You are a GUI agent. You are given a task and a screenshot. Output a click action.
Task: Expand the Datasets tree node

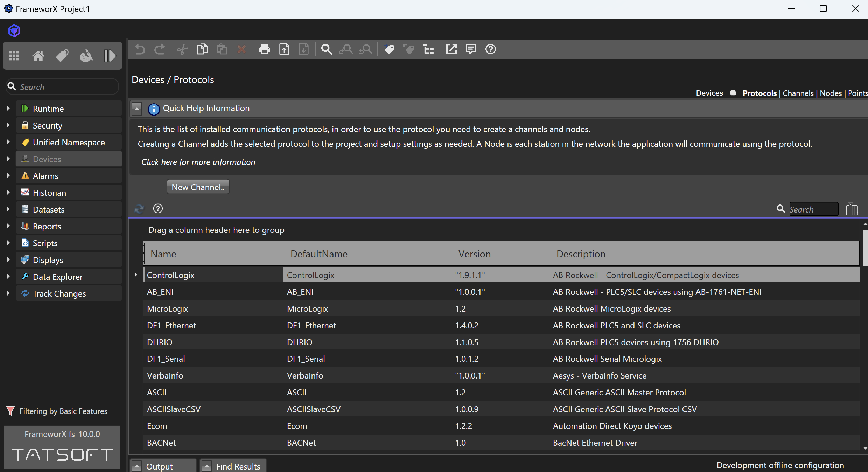click(8, 209)
